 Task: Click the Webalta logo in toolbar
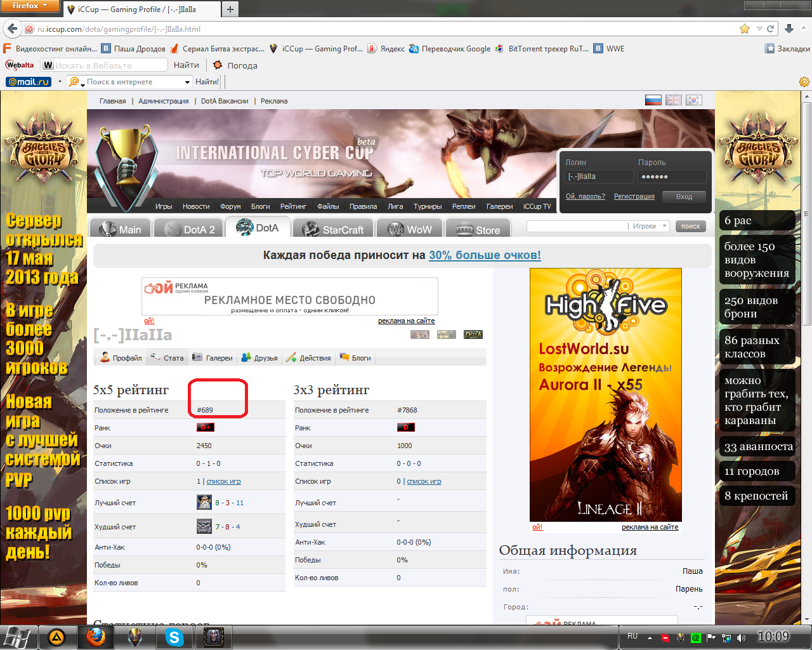(20, 65)
